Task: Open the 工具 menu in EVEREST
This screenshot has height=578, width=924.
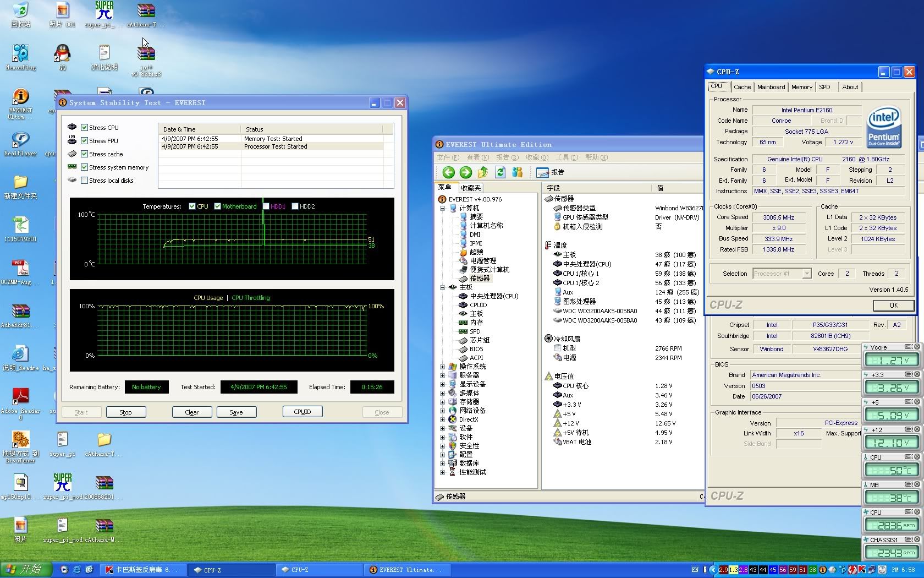Action: tap(566, 157)
